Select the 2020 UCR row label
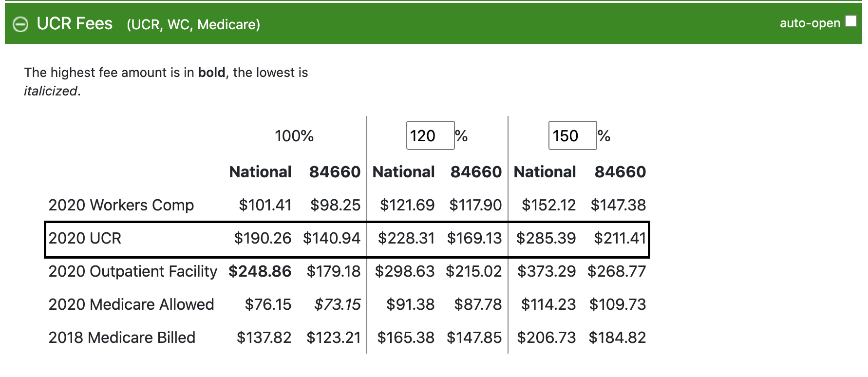Screen dimensions: 868x377 click(x=85, y=238)
